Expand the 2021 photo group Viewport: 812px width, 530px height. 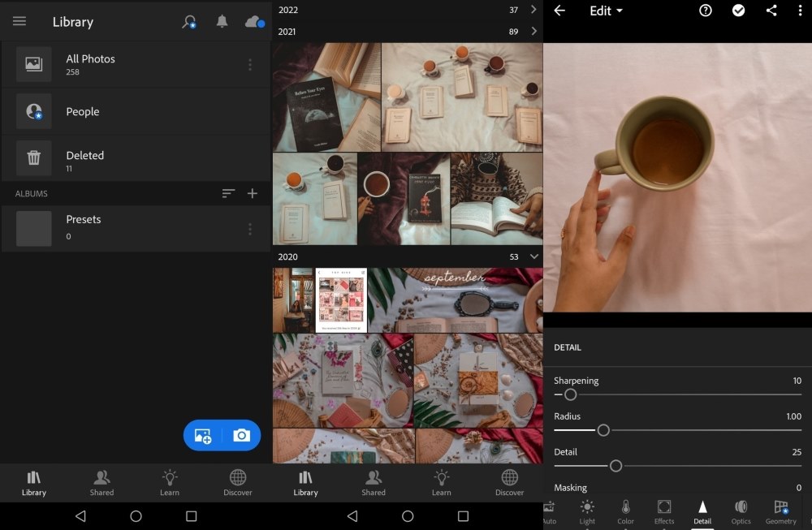pyautogui.click(x=533, y=31)
